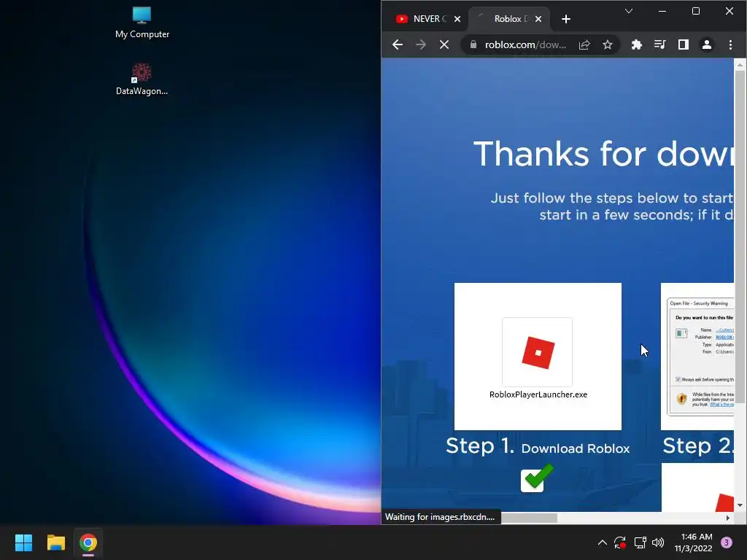Bookmark this page with the star icon
Screen dimensions: 747x560
pos(608,44)
